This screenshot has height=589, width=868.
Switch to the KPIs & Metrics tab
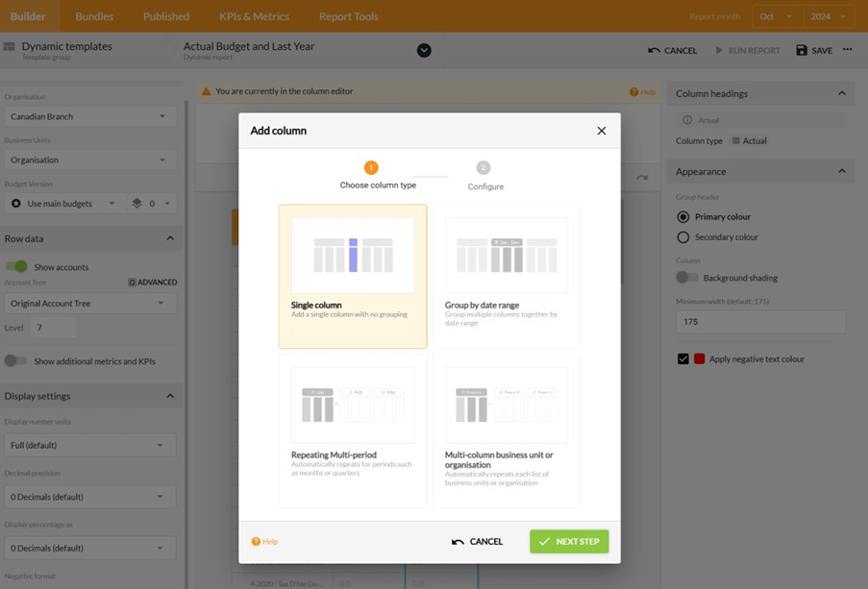point(254,15)
